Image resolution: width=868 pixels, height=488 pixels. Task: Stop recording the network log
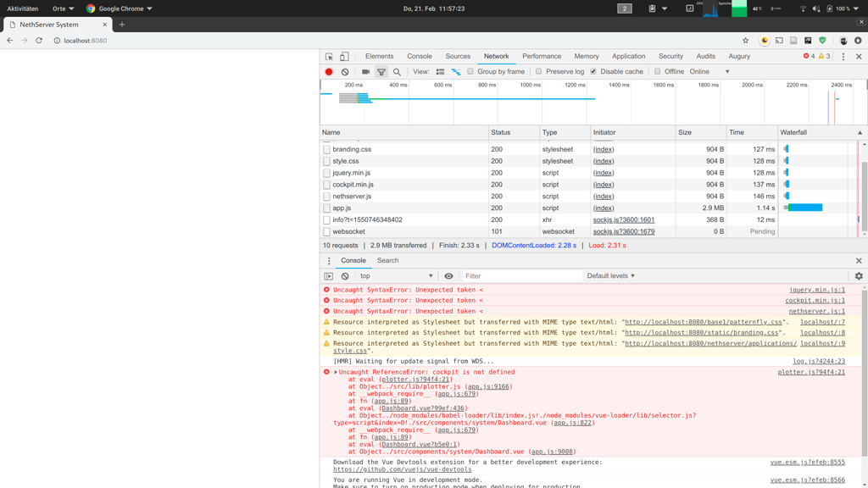pyautogui.click(x=330, y=71)
